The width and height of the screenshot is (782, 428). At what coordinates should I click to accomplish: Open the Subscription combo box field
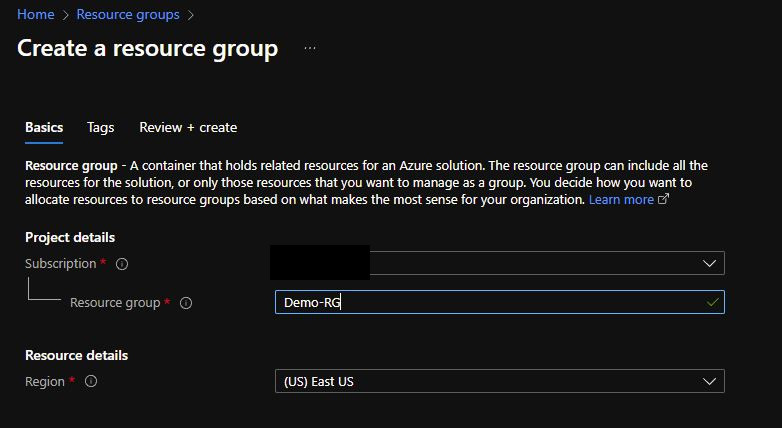[497, 263]
